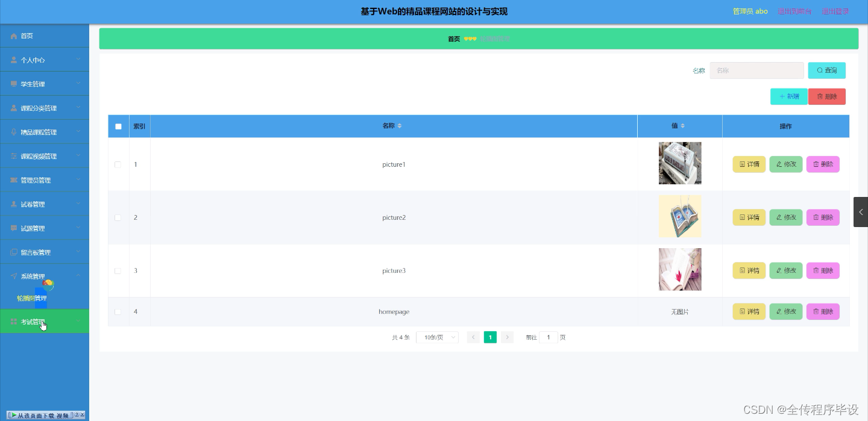Open 详情 for picture1 row
The image size is (868, 421).
[x=749, y=164]
